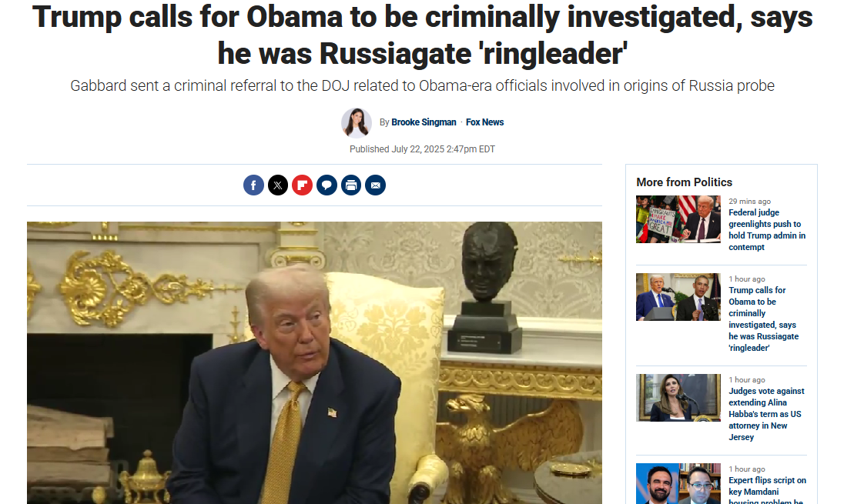Click the article headline text
The width and height of the screenshot is (864, 504).
[x=422, y=35]
